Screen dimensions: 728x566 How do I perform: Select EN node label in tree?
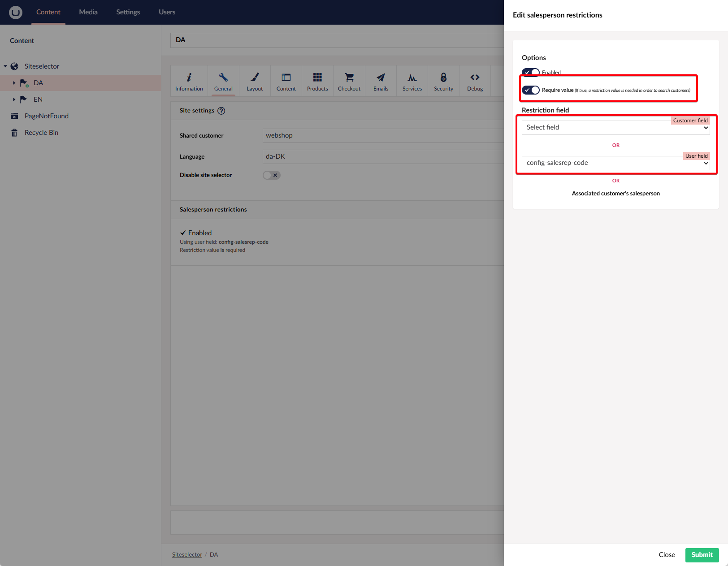coord(38,99)
